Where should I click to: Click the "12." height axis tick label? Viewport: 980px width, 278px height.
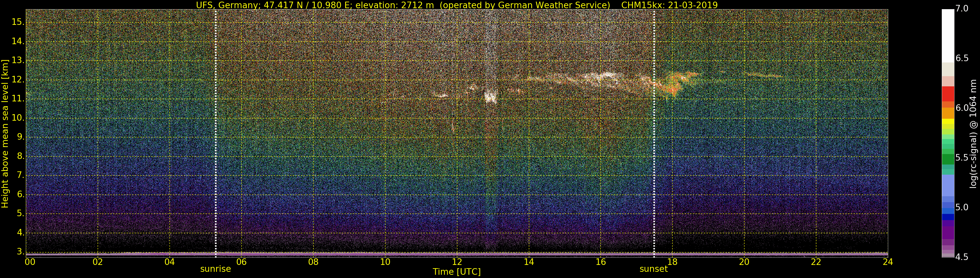18,79
